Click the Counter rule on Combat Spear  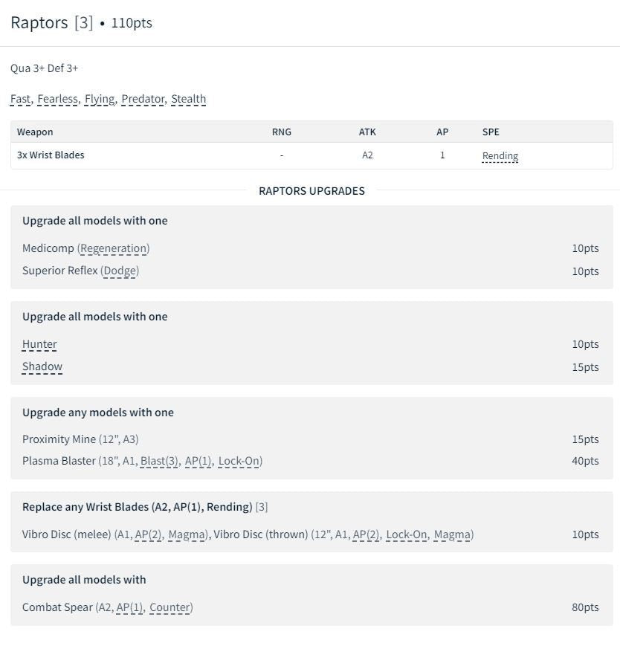169,607
